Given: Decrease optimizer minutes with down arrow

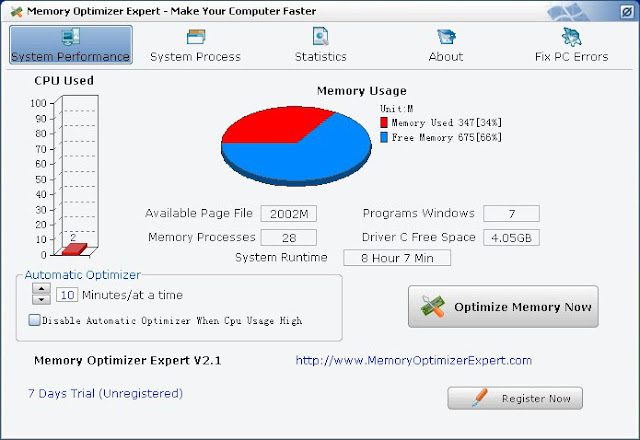Looking at the screenshot, I should 41,300.
